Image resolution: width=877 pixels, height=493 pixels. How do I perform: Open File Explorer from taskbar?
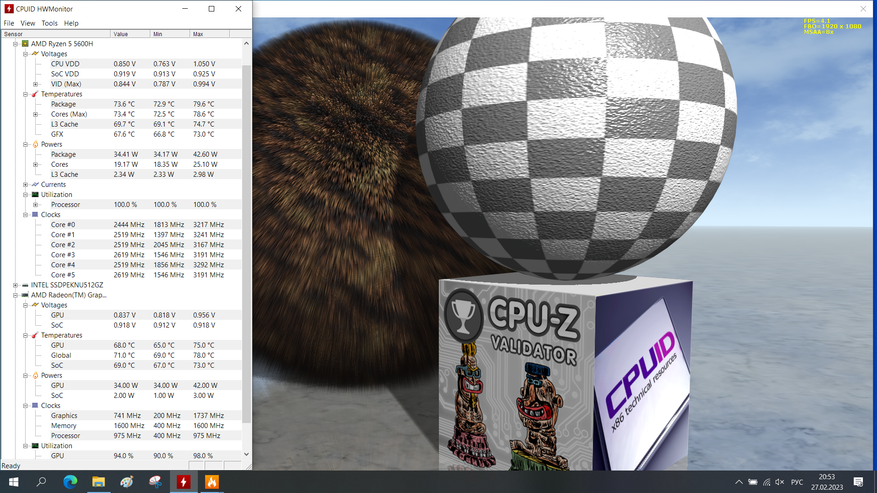point(98,482)
